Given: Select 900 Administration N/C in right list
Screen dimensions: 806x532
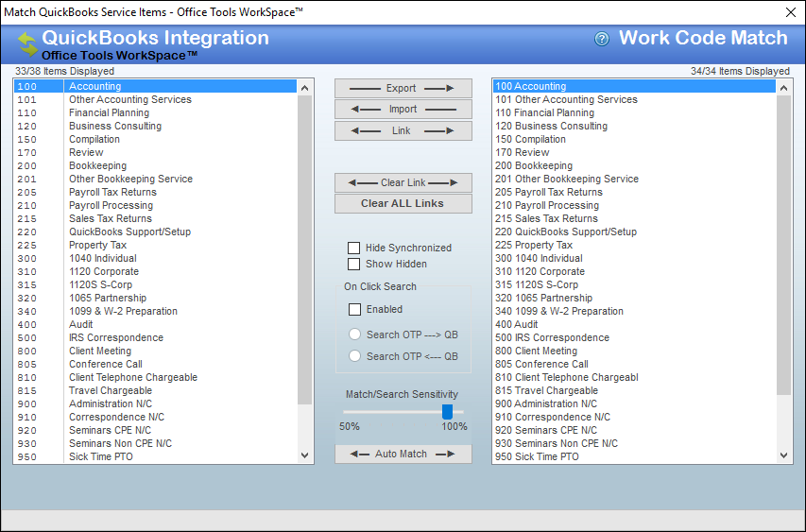Looking at the screenshot, I should click(634, 404).
